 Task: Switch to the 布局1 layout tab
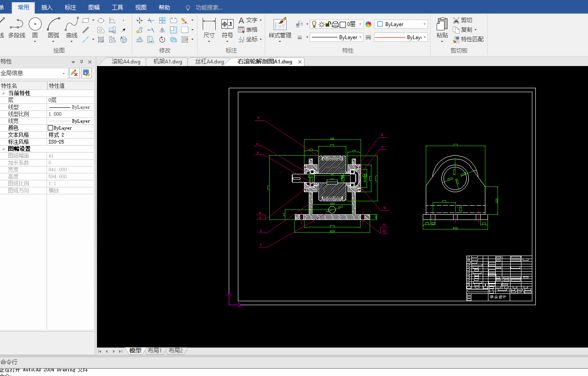pos(154,350)
